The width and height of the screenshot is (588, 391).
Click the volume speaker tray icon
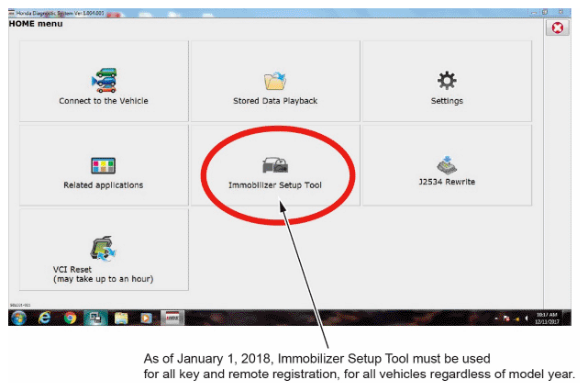tap(527, 318)
